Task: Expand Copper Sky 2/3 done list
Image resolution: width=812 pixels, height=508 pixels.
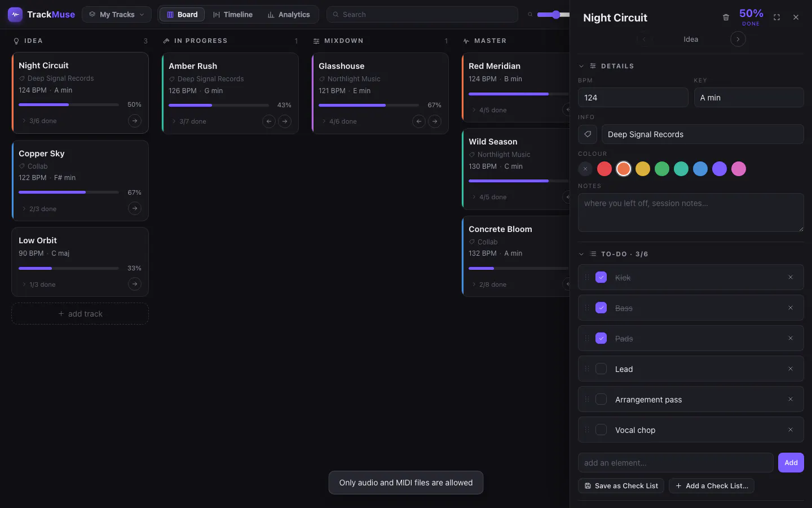Action: (39, 209)
